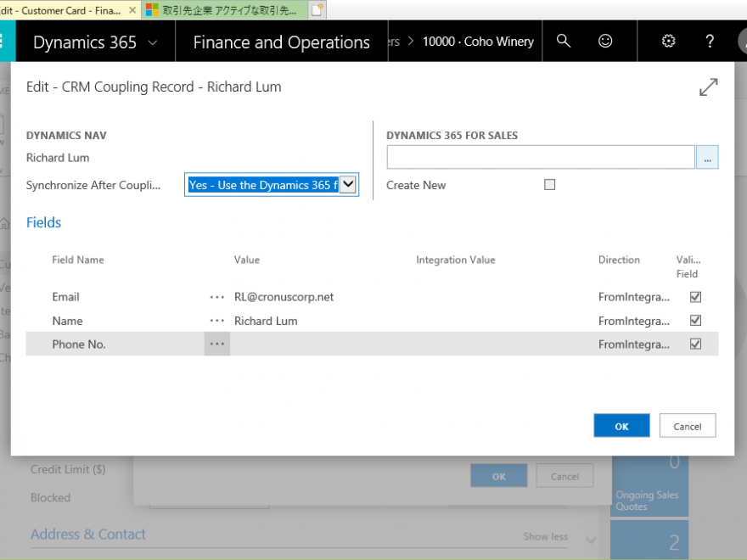The height and width of the screenshot is (560, 747).
Task: Click Integration Value column header
Action: [456, 260]
